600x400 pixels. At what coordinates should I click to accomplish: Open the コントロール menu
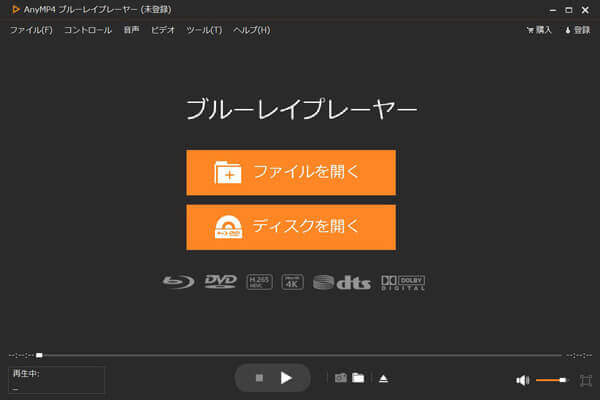(x=88, y=30)
